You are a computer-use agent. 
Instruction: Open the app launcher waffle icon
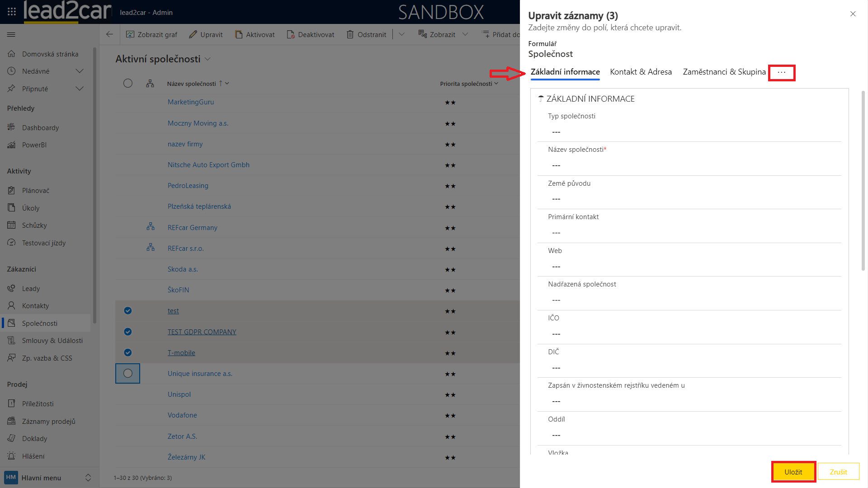[x=12, y=12]
